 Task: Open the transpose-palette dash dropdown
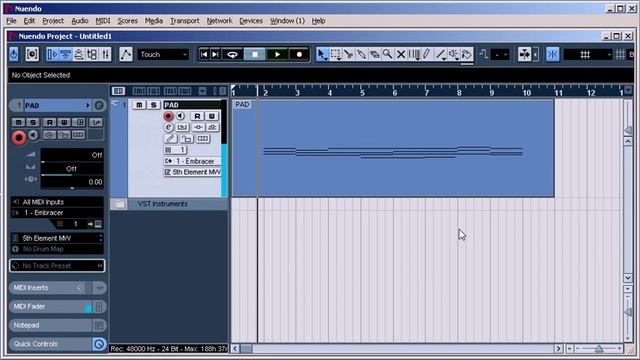pyautogui.click(x=500, y=54)
